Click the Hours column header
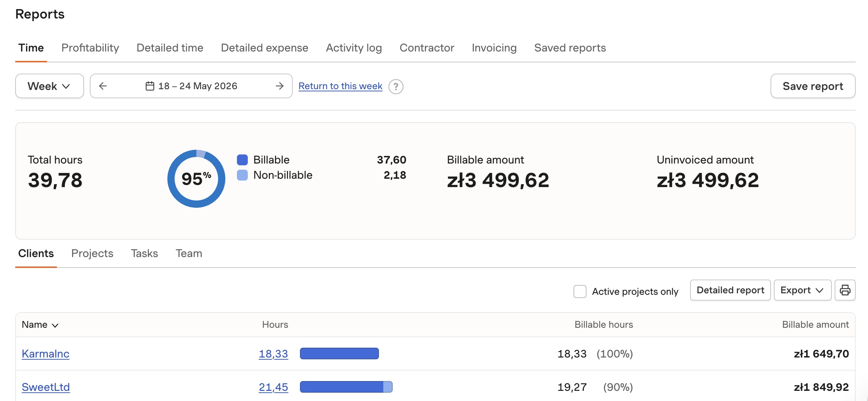 [x=275, y=324]
